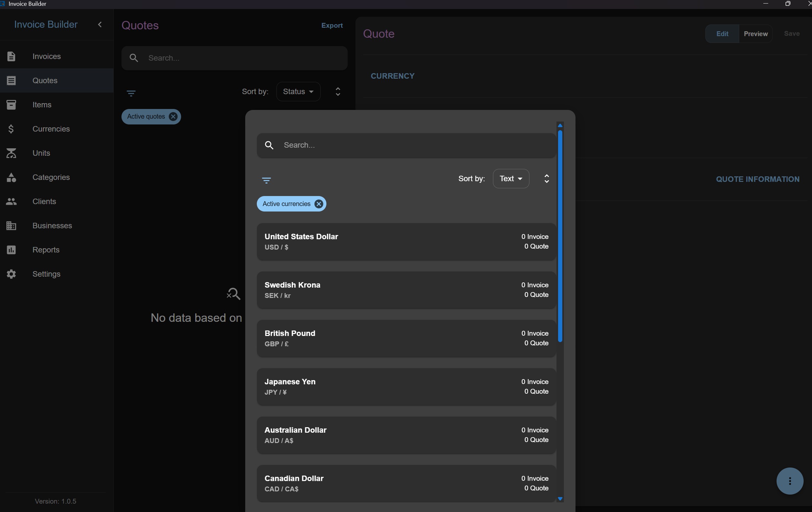This screenshot has width=812, height=512.
Task: Open the Quotes list filter icon
Action: coord(131,93)
